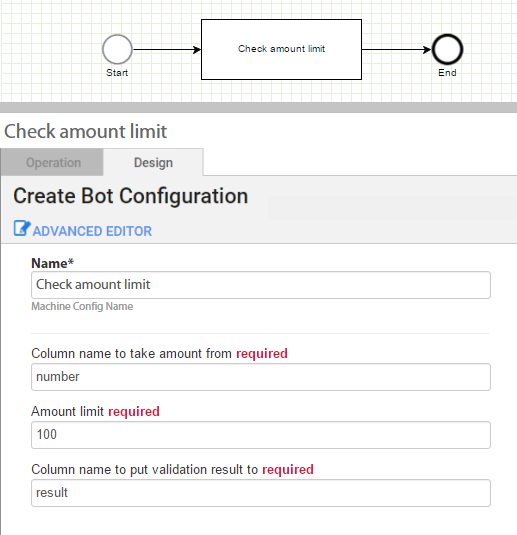Click the End label under circle

point(447,73)
